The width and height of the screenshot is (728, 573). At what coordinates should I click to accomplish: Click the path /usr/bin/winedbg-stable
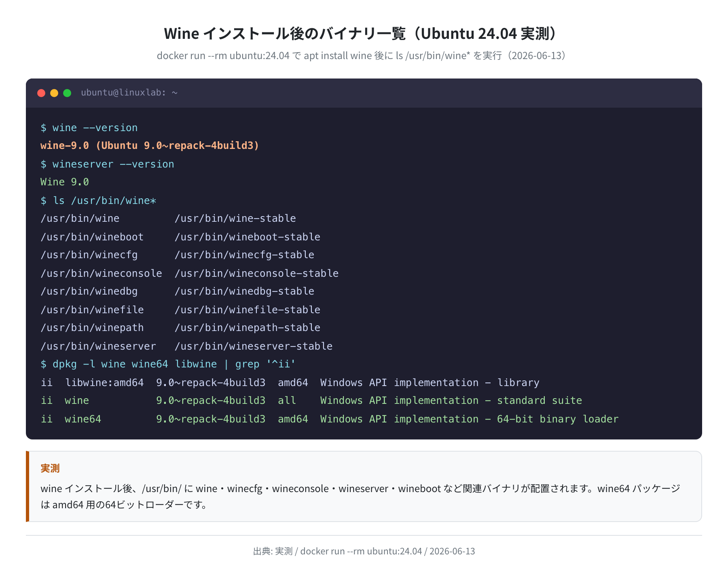pos(244,291)
